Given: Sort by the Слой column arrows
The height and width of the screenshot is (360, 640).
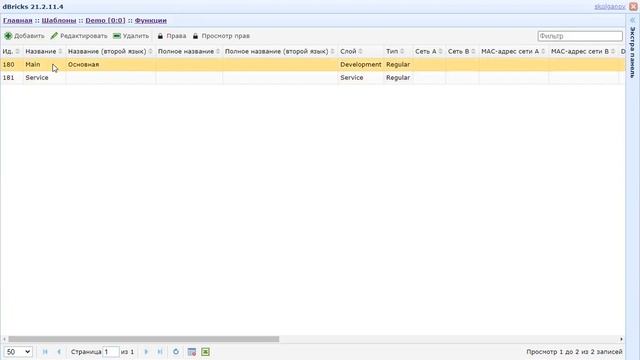Looking at the screenshot, I should (360, 51).
